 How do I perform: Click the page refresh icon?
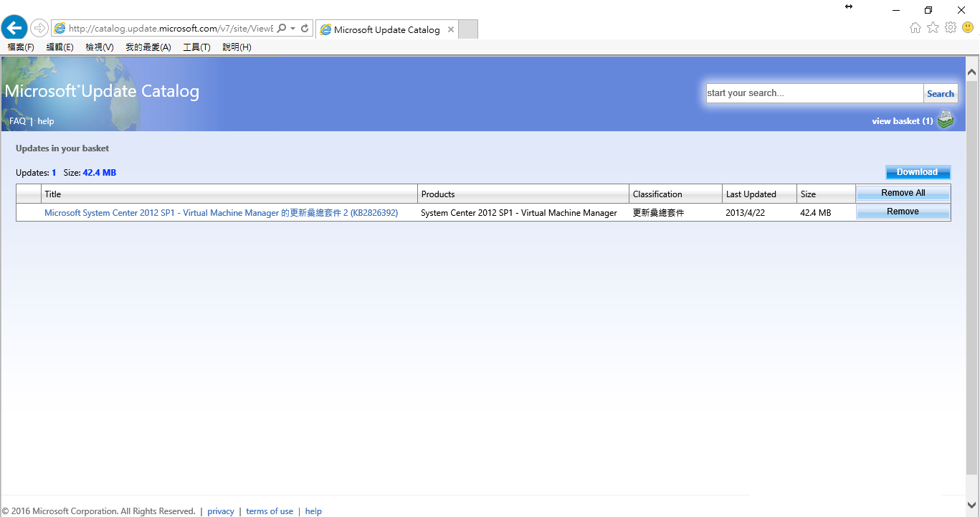click(305, 29)
